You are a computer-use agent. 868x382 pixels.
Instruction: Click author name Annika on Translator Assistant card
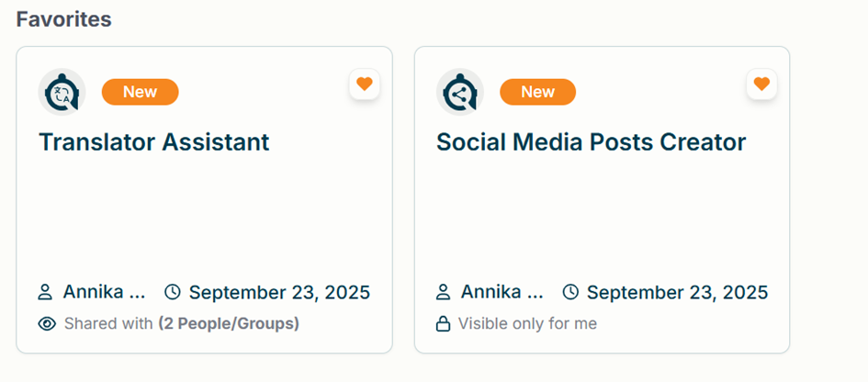[104, 293]
